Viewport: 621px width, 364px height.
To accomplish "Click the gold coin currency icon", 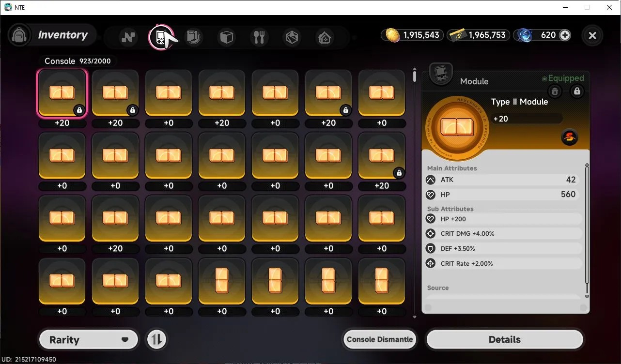I will (x=393, y=35).
